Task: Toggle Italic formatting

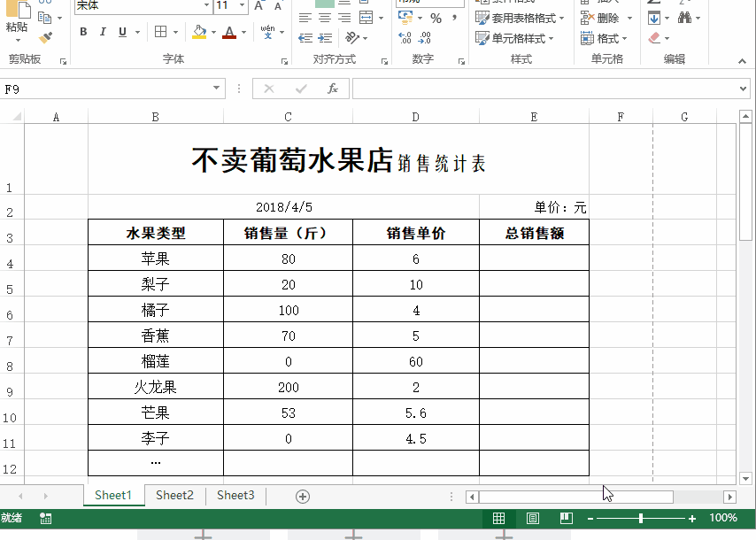Action: click(x=103, y=32)
